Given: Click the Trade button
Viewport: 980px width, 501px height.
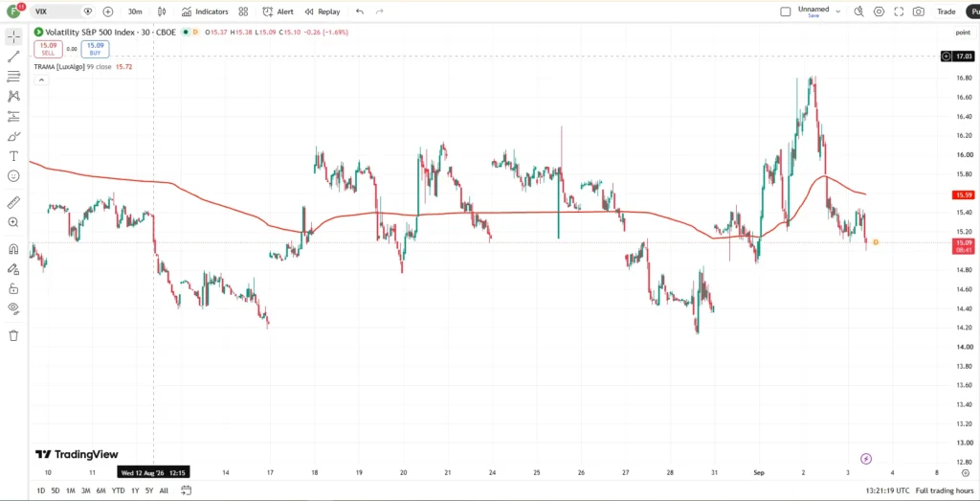Looking at the screenshot, I should (x=947, y=11).
